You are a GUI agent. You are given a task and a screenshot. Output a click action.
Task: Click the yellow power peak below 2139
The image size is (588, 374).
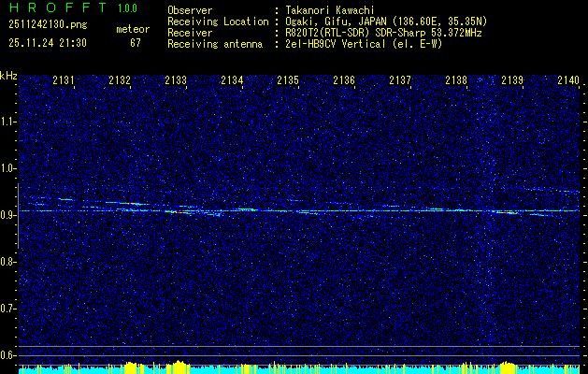coord(509,367)
